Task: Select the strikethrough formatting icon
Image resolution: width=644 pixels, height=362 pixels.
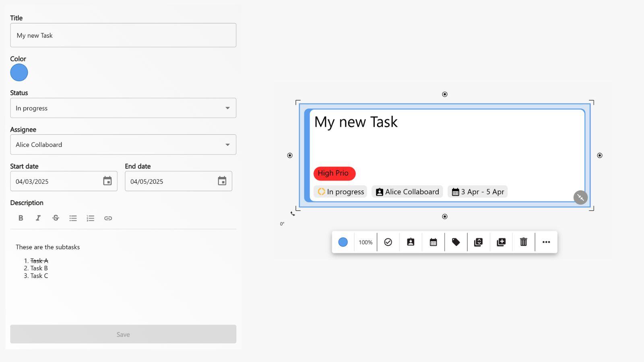Action: point(56,218)
